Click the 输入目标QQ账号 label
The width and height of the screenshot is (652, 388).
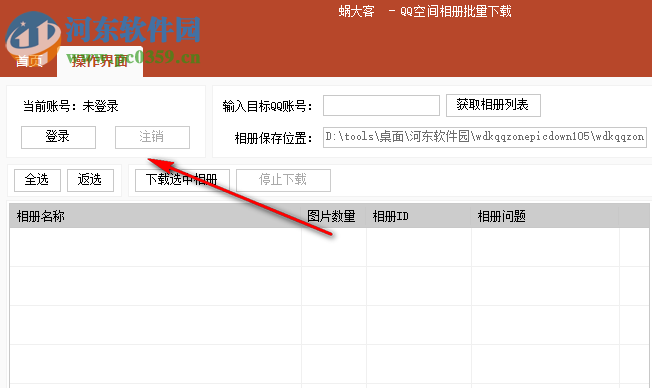tap(267, 106)
